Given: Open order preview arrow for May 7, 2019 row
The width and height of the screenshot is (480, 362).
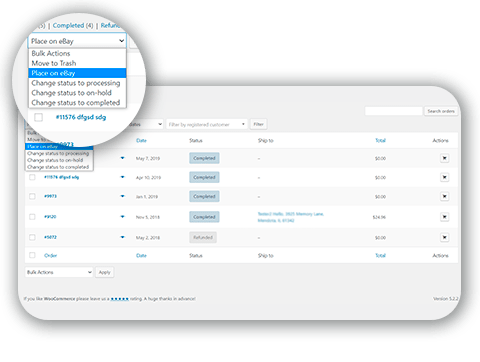Looking at the screenshot, I should click(x=122, y=158).
